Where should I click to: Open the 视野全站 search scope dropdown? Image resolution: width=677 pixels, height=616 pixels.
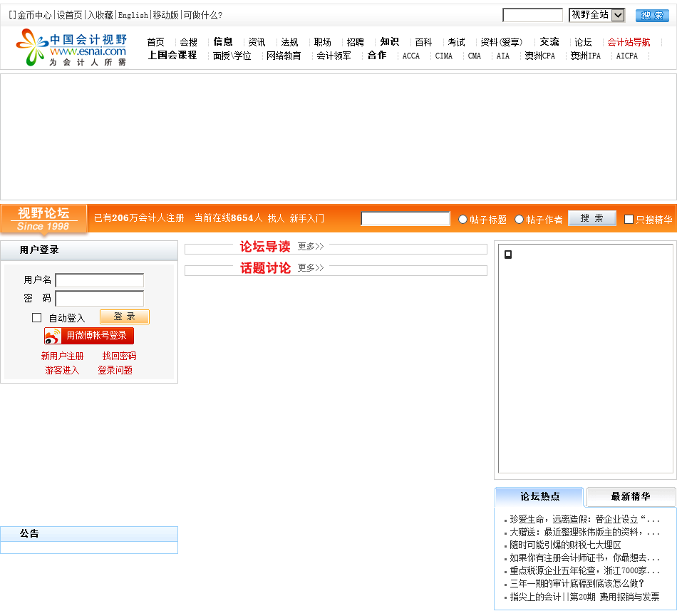(596, 15)
